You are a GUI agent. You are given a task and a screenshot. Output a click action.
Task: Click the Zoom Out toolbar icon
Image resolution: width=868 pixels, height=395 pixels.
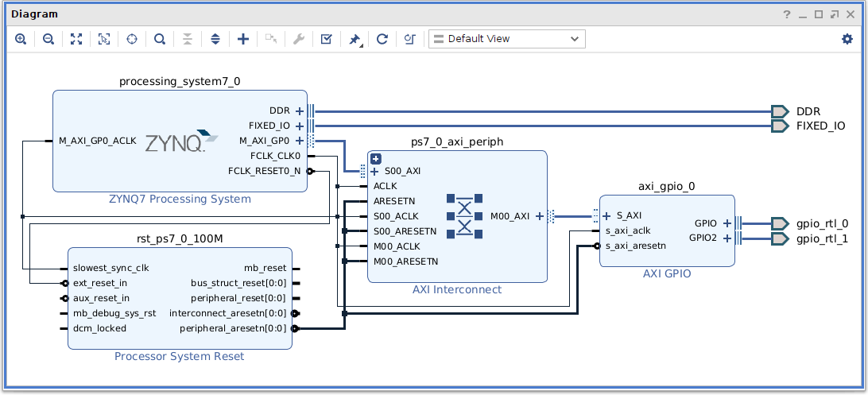48,39
